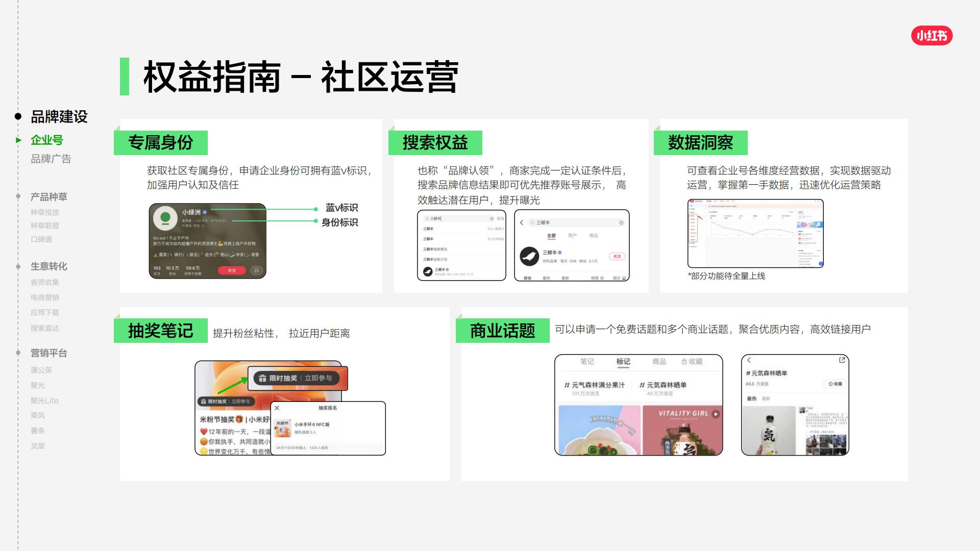980x551 pixels.
Task: Click the back arrow in 三顿半 results screen
Action: click(x=522, y=222)
